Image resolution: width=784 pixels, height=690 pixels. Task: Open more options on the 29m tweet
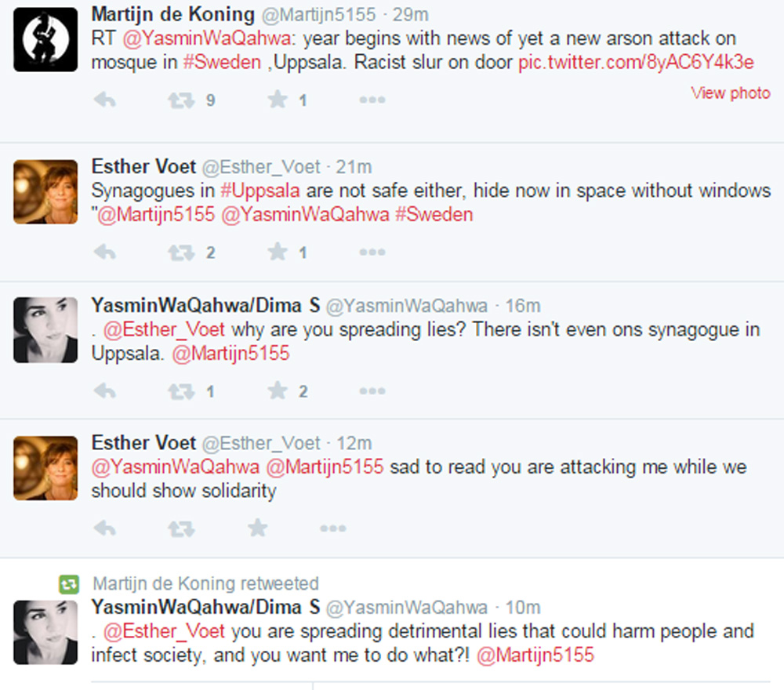coord(372,100)
